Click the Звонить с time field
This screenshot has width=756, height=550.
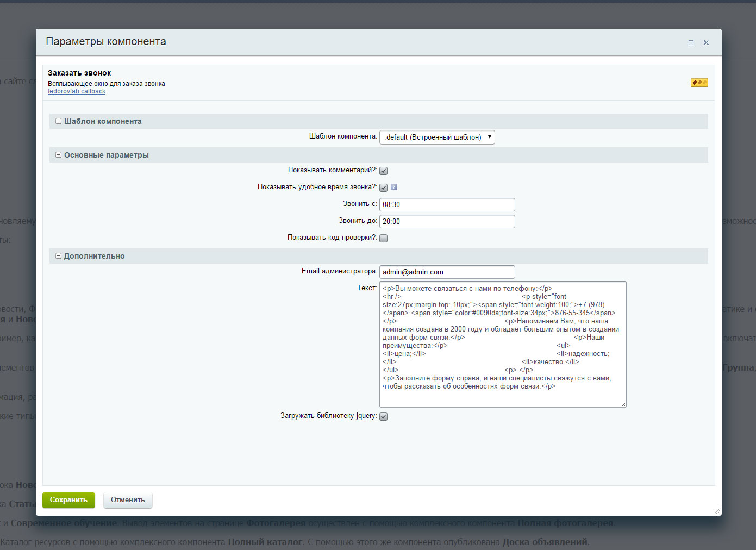447,204
